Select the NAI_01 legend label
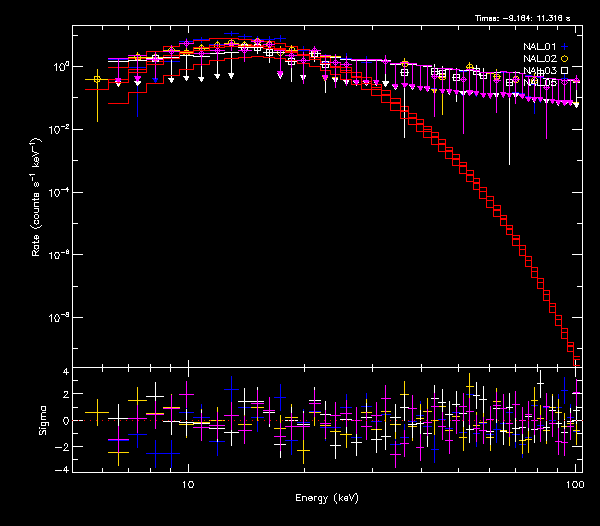Screen dimensions: 600x526 [540, 47]
